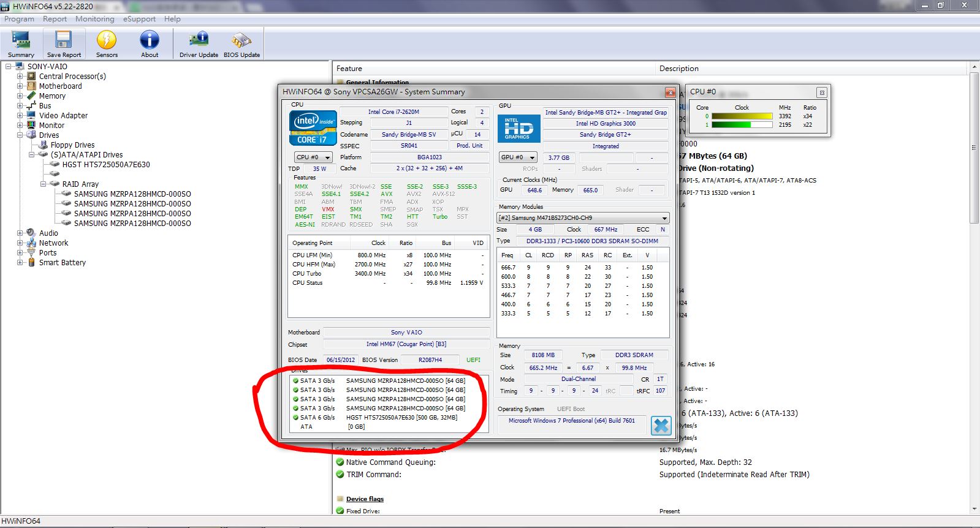Expand the Central Processor(s) tree node
980x528 pixels.
coord(20,77)
